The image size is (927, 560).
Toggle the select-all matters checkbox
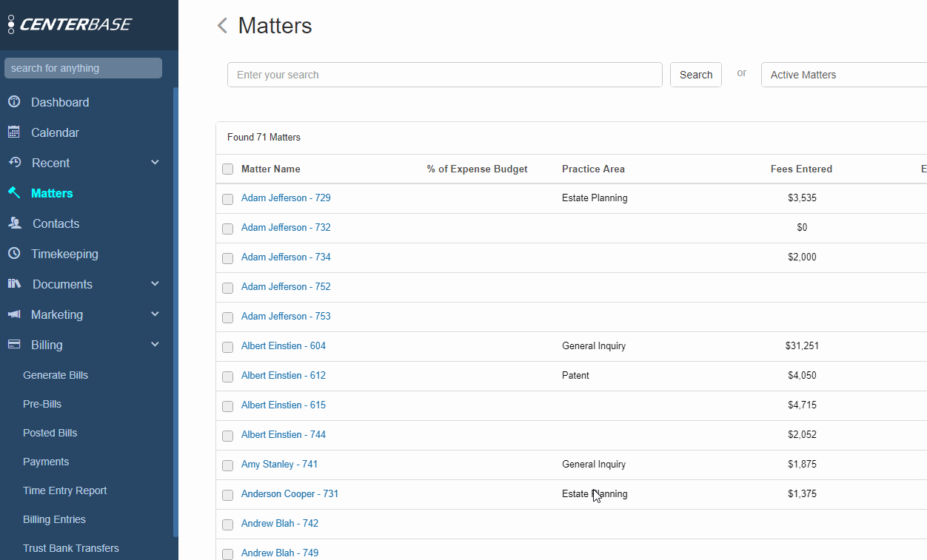tap(228, 169)
